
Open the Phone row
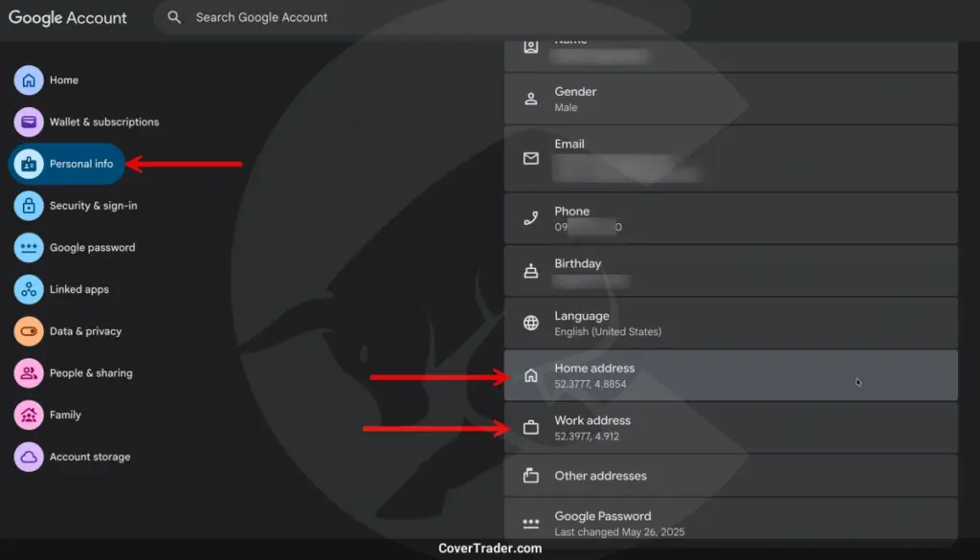730,218
